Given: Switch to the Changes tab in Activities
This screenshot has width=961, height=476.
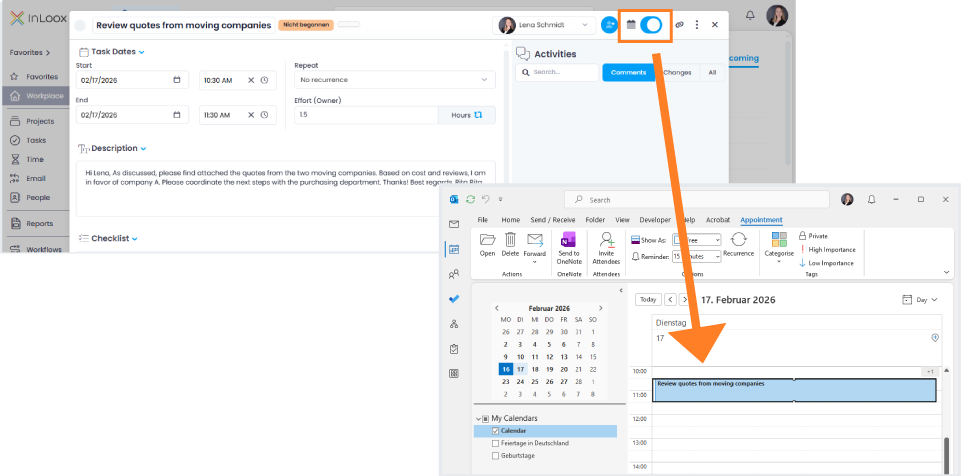Looking at the screenshot, I should point(677,72).
